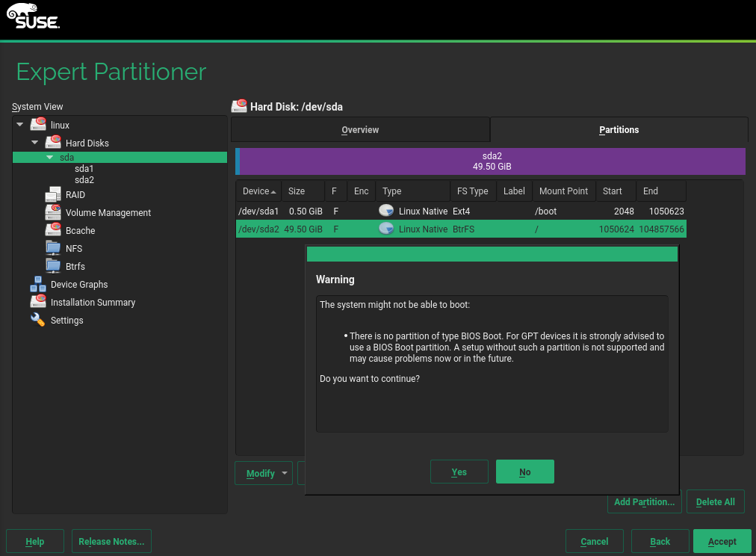Click the Bcache disk icon
756x556 pixels.
click(x=53, y=231)
